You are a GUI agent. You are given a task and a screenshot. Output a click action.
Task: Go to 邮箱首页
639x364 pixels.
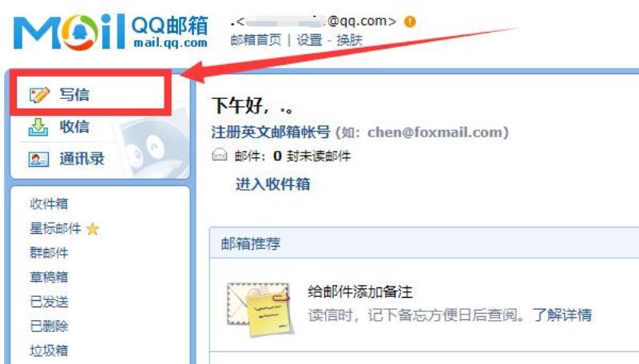click(256, 40)
